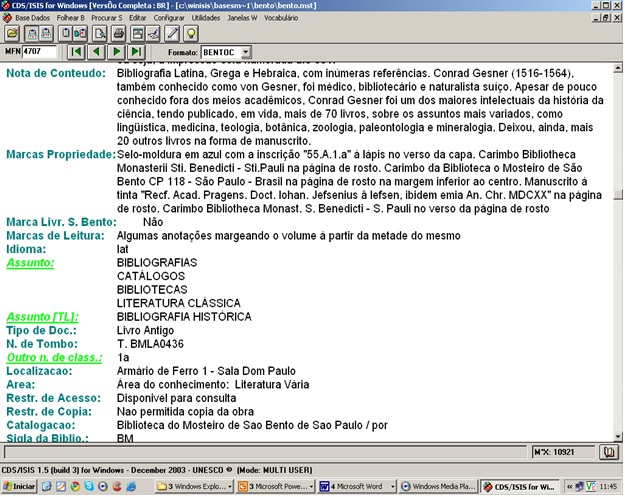Click the CDS/ISIS application icon in menu bar

[x=7, y=18]
